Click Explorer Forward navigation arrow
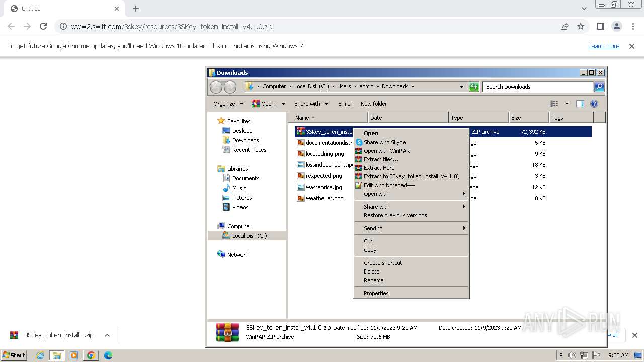The height and width of the screenshot is (362, 644). [x=230, y=86]
